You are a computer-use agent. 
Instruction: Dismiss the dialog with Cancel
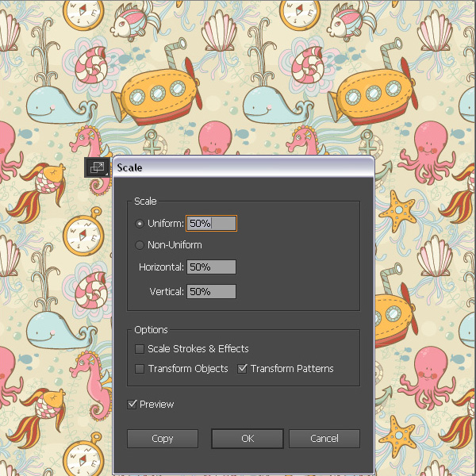tap(324, 439)
